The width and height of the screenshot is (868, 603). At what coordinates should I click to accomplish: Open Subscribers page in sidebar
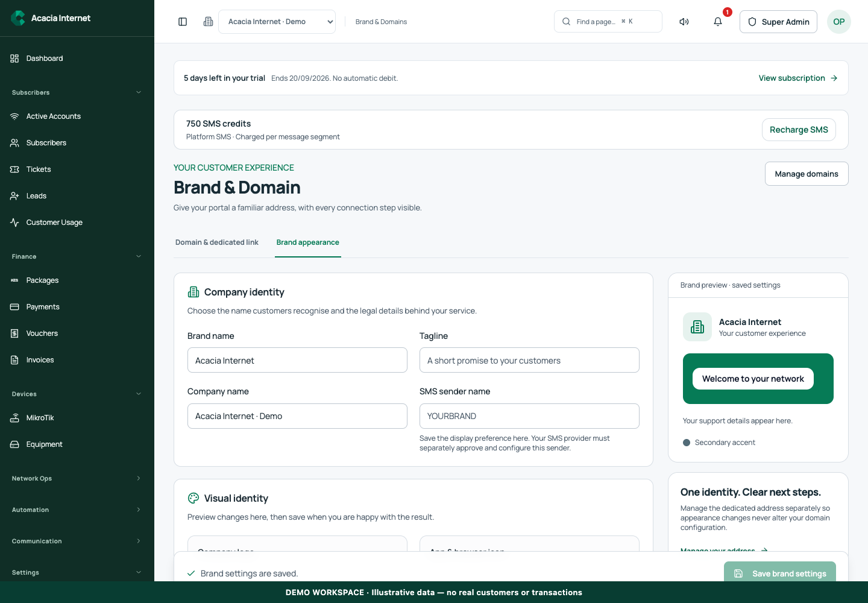pyautogui.click(x=77, y=143)
